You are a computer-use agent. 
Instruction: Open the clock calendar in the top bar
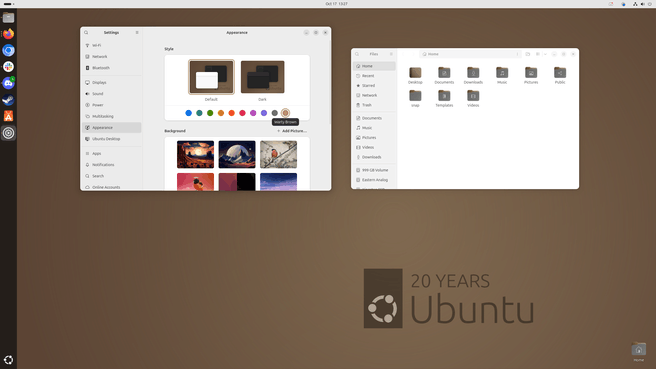[x=336, y=4]
